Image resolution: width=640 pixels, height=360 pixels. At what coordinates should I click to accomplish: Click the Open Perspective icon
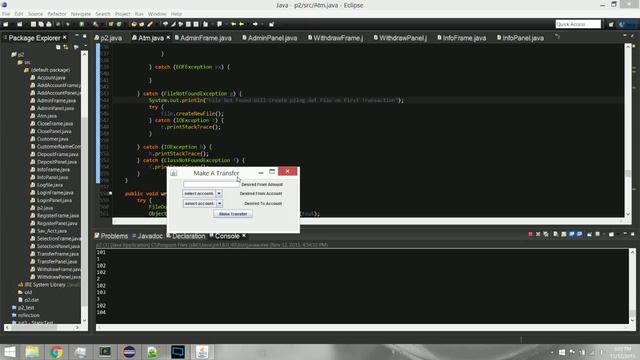point(611,24)
